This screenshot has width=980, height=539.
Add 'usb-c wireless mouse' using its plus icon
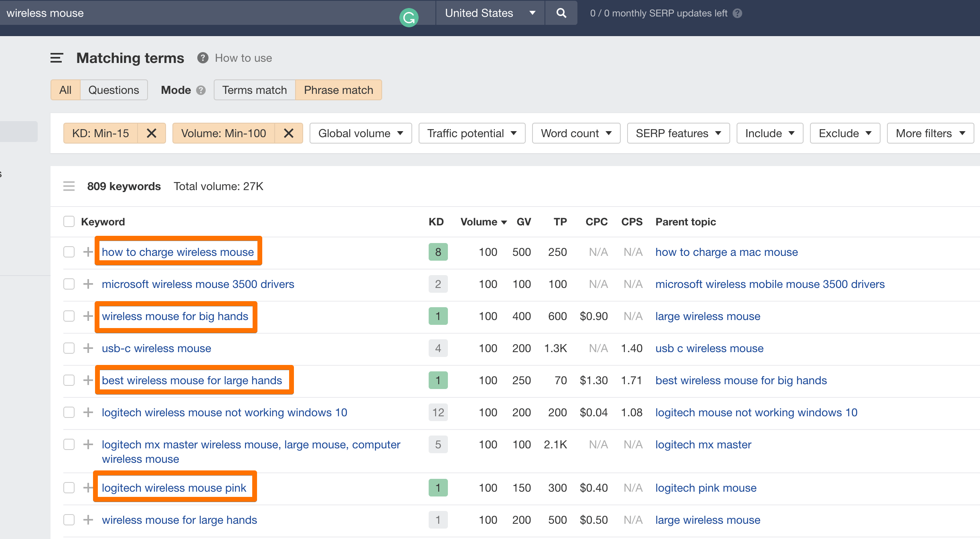[87, 348]
